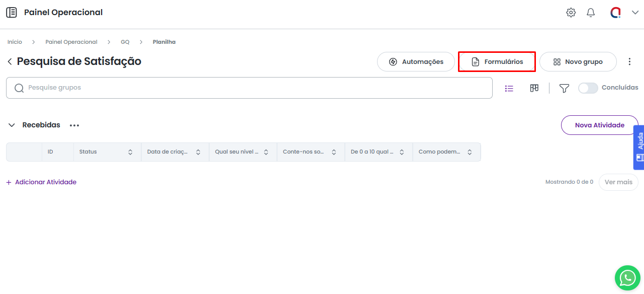Sort by Status column
Viewport: 644px width, 294px height.
[130, 152]
